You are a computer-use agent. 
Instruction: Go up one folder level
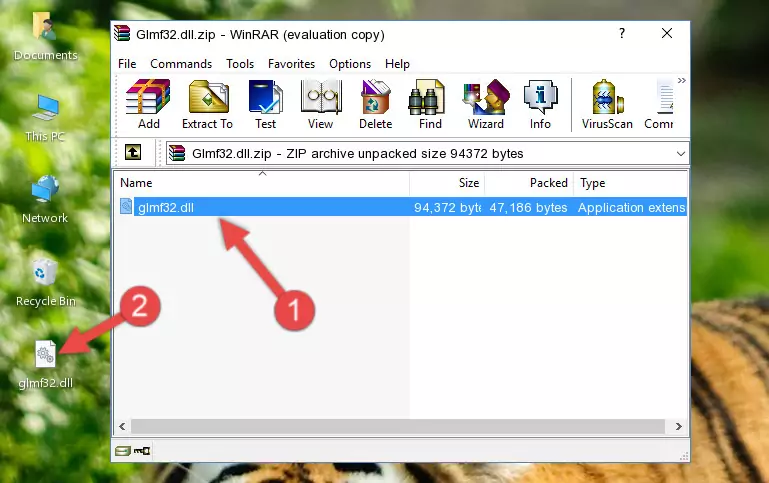tap(133, 153)
